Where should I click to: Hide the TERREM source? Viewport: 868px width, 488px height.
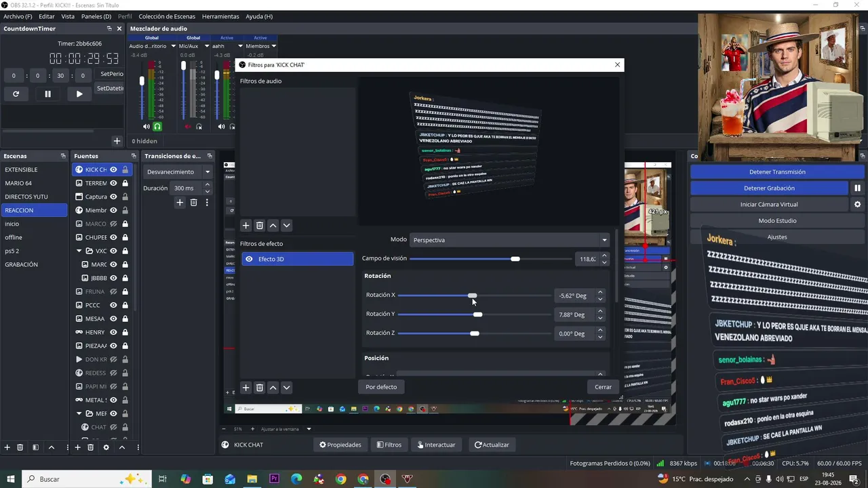114,183
